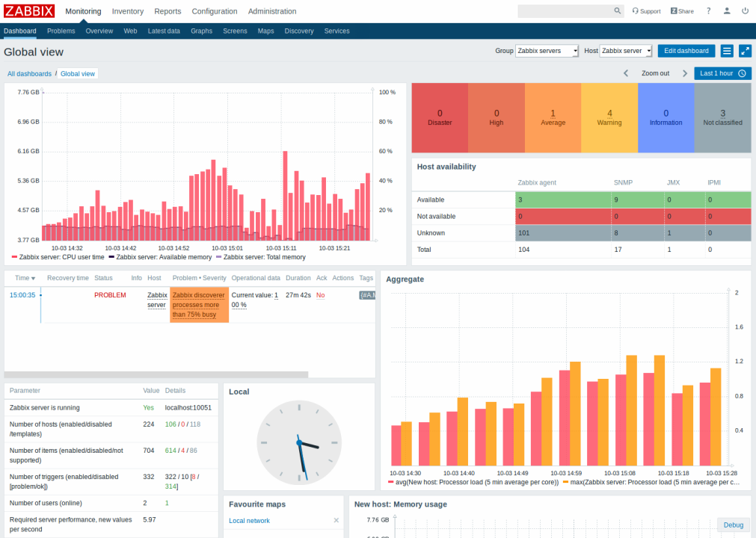Screen dimensions: 756x538
Task: Open the All dashboards link
Action: point(29,74)
